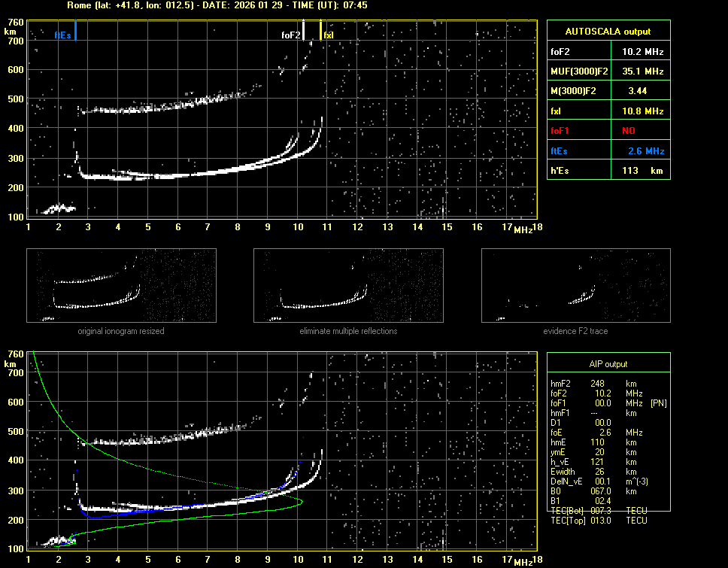Click the MUF(3000)F2 35.1 MHz value
Screen dimensions: 728x568
click(642, 71)
